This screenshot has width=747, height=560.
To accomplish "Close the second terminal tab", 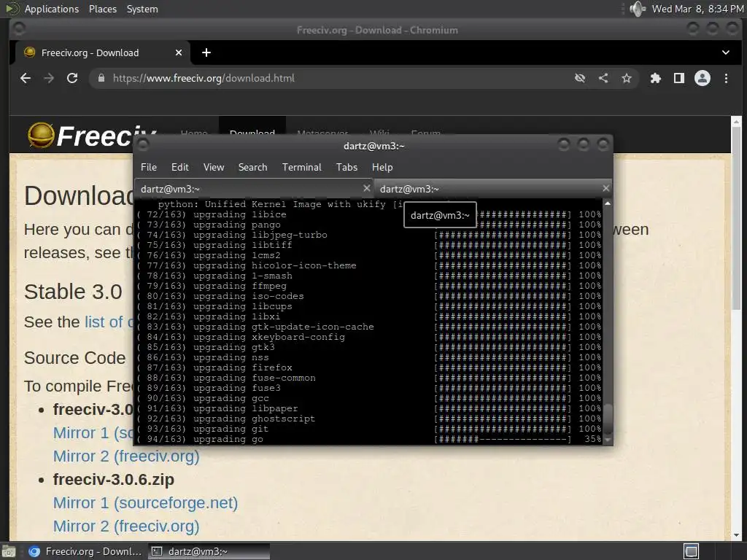I will [605, 188].
